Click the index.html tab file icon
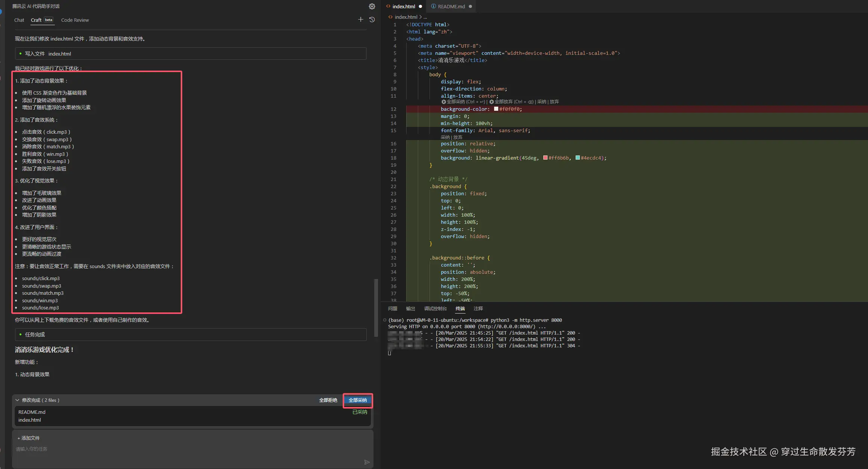 388,6
